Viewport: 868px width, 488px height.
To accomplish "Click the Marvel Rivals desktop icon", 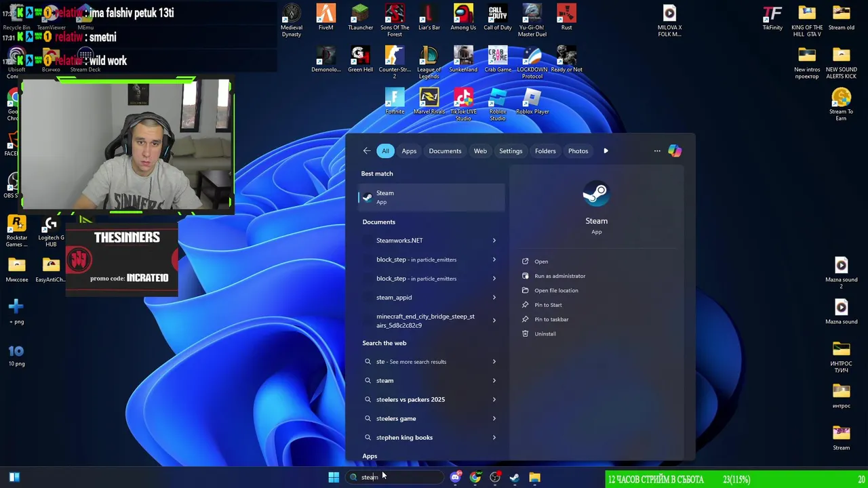I will point(429,102).
